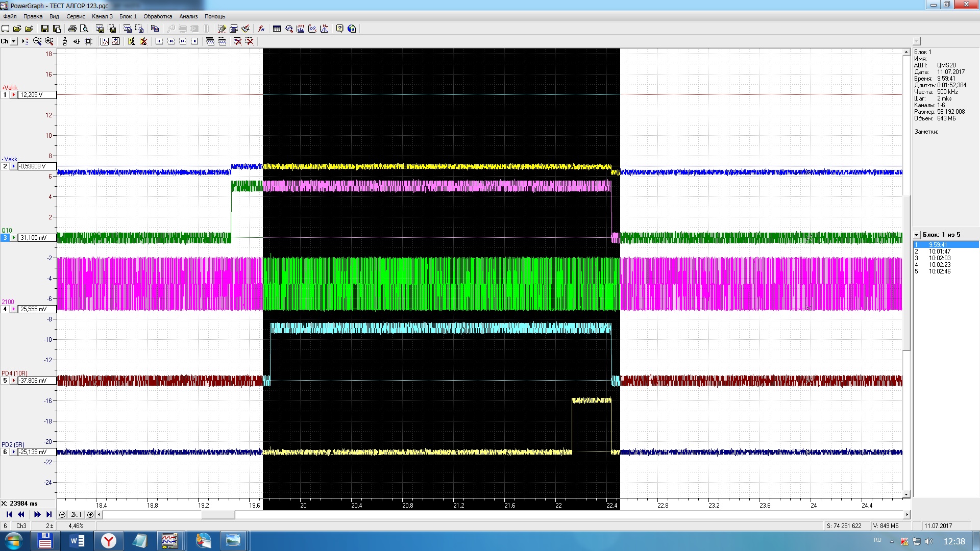This screenshot has width=980, height=551.
Task: Open the data table view icon
Action: pos(277,29)
